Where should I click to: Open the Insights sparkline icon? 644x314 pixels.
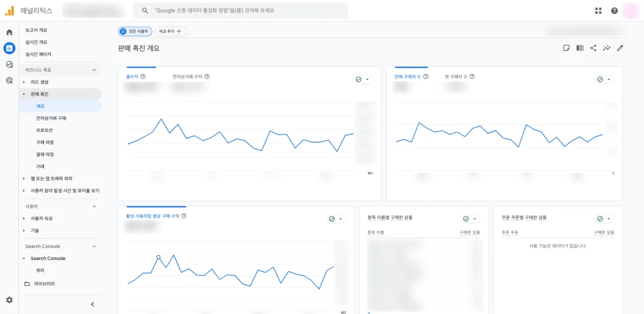tap(607, 48)
